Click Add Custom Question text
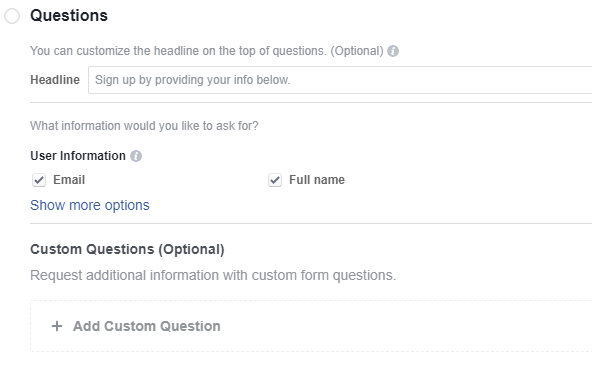Viewport: 592px width, 379px height. (146, 326)
